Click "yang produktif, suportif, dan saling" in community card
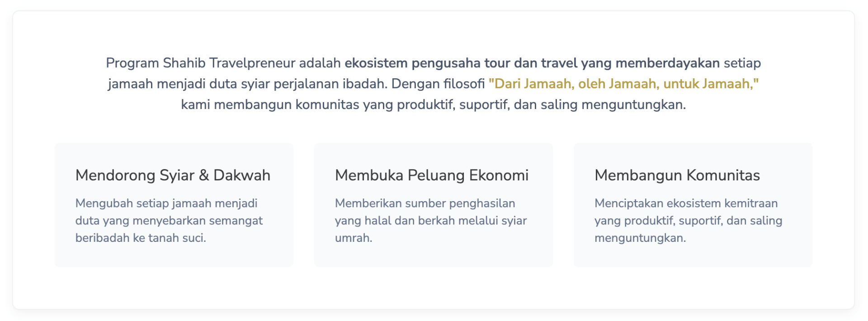The height and width of the screenshot is (321, 868). [688, 221]
